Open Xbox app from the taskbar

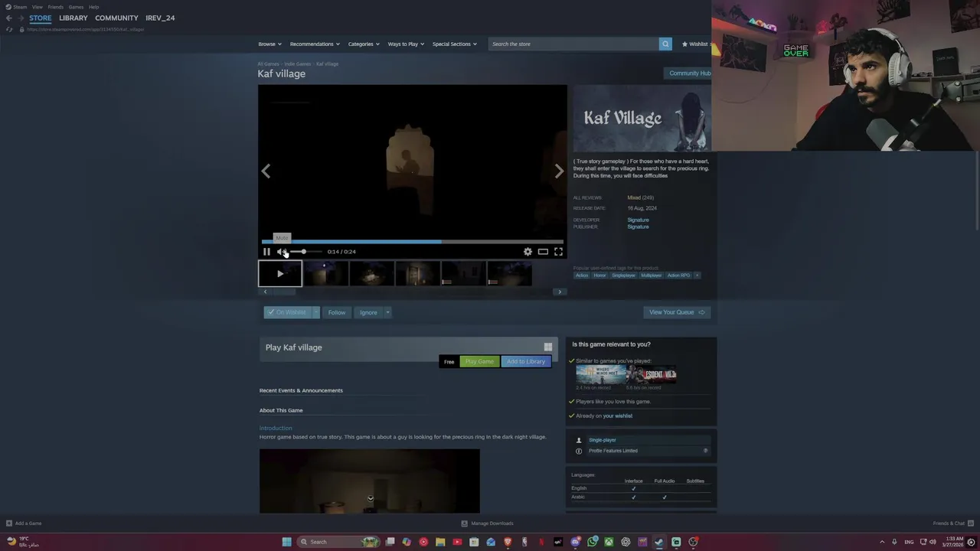609,542
